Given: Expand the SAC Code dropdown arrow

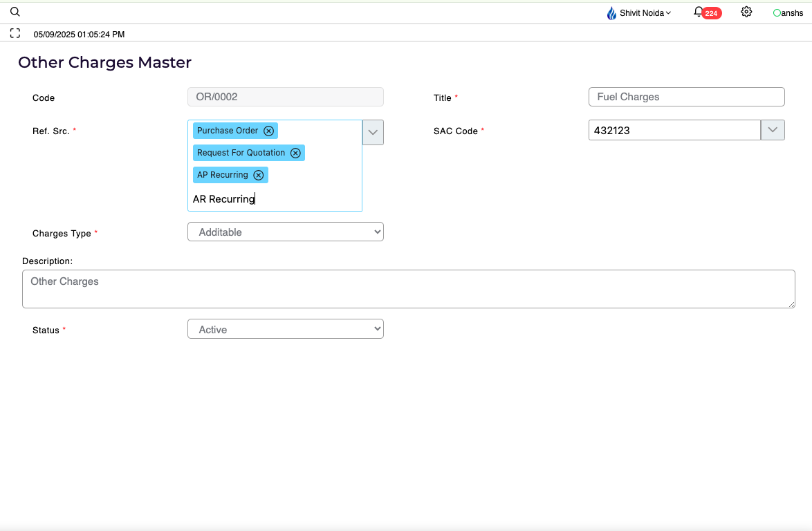Looking at the screenshot, I should click(x=773, y=130).
